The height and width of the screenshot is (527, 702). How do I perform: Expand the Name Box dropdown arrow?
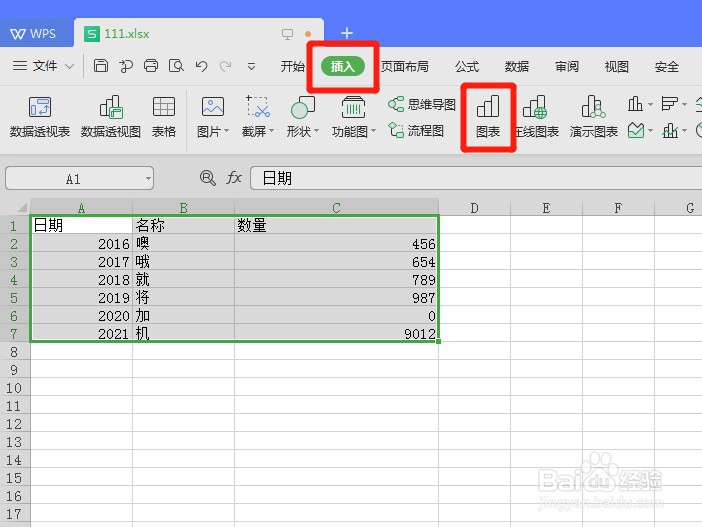[x=148, y=179]
